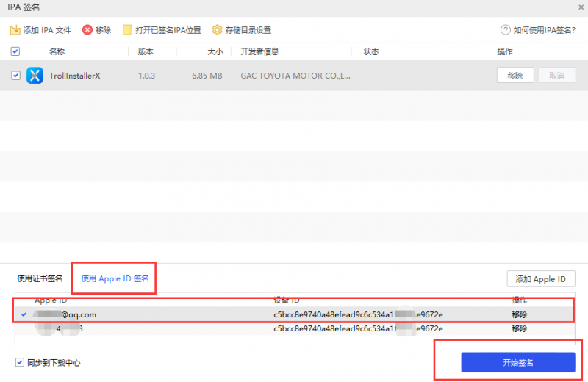Toggle the sync to download center checkbox
588x382 pixels.
click(20, 362)
